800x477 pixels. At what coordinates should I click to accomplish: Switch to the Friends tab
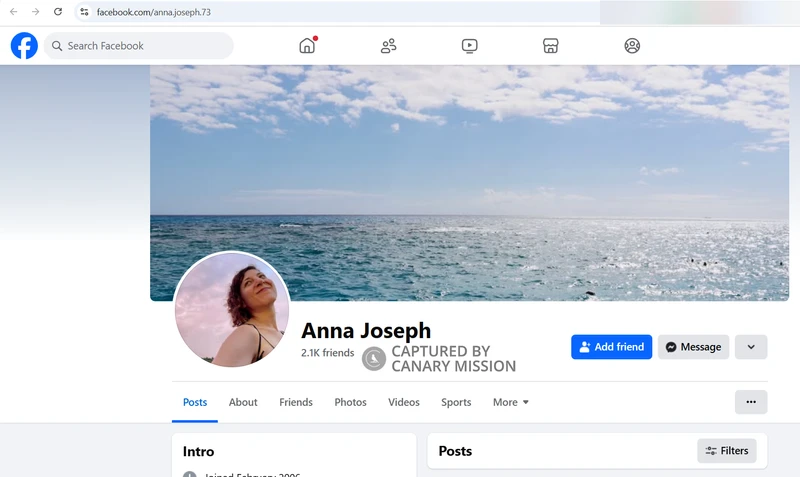[x=296, y=403]
